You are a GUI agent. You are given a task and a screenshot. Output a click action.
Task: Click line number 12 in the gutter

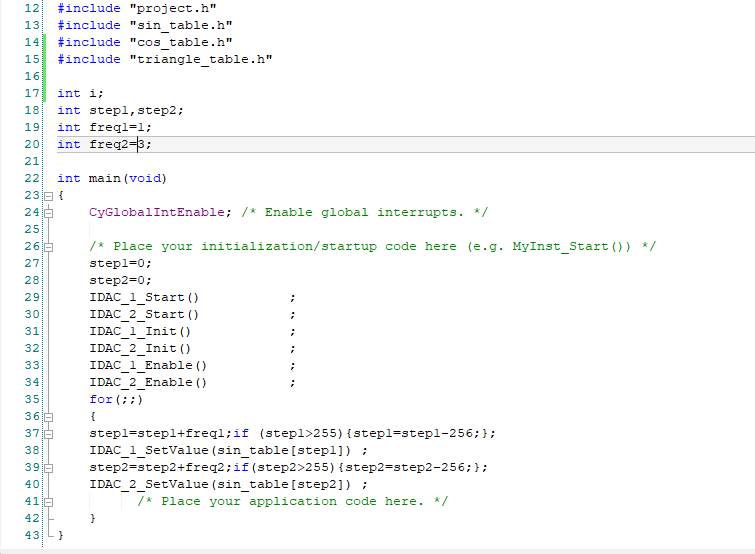[x=32, y=8]
